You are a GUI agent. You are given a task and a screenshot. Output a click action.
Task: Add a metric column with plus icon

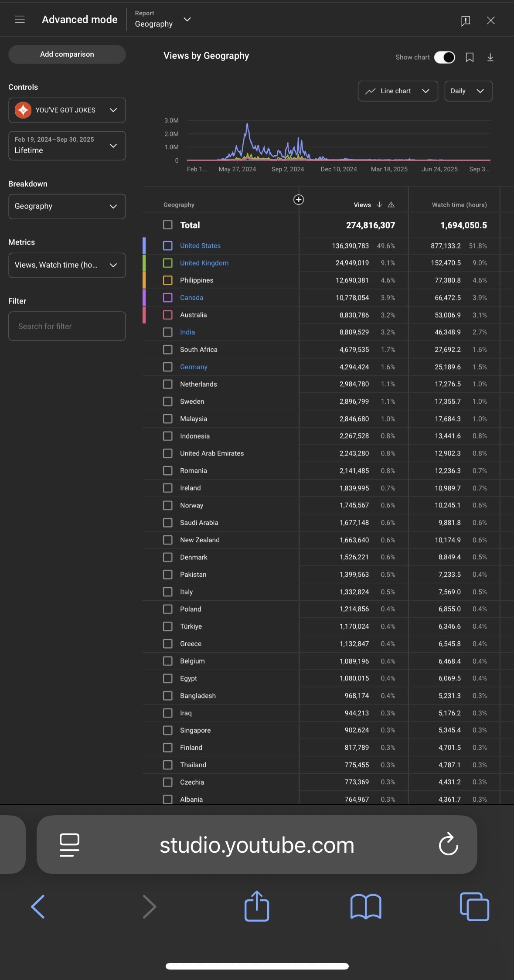(298, 200)
